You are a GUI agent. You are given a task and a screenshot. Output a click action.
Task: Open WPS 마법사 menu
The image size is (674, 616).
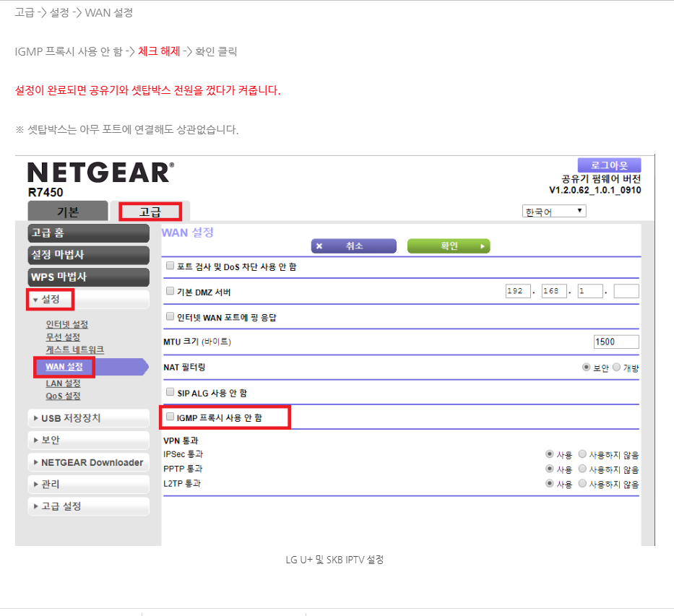(x=89, y=277)
